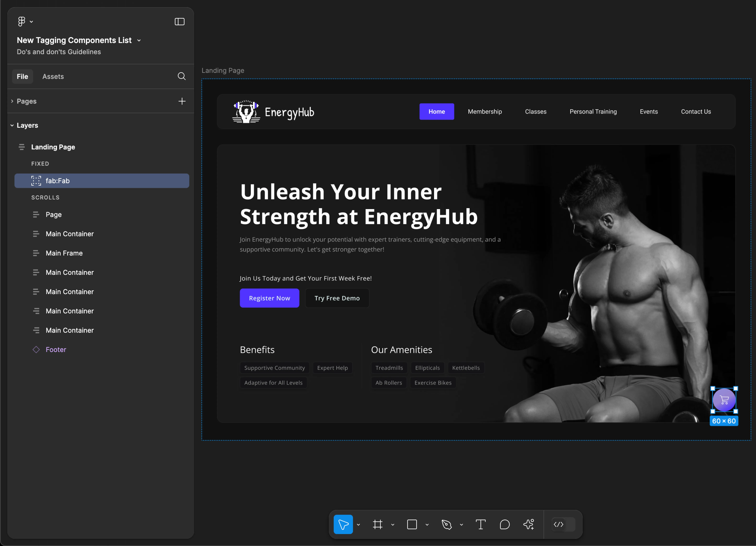
Task: Toggle Dev Mode switch
Action: click(x=563, y=525)
